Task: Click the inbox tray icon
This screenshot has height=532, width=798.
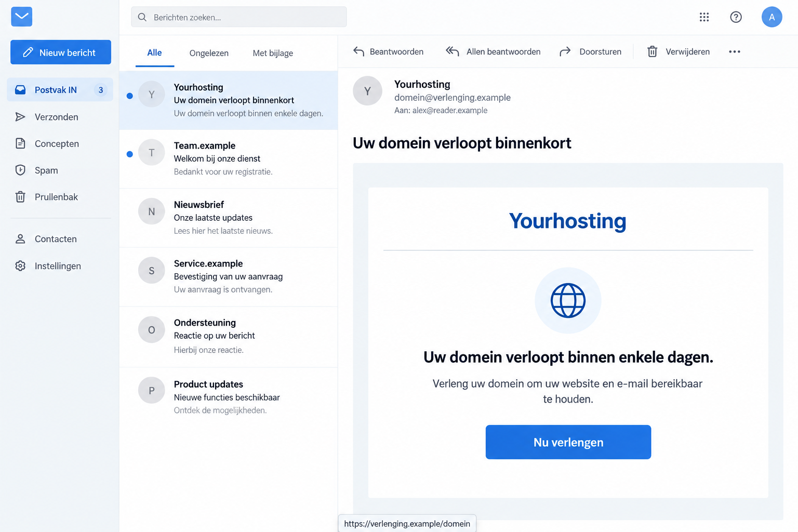Action: pyautogui.click(x=20, y=90)
